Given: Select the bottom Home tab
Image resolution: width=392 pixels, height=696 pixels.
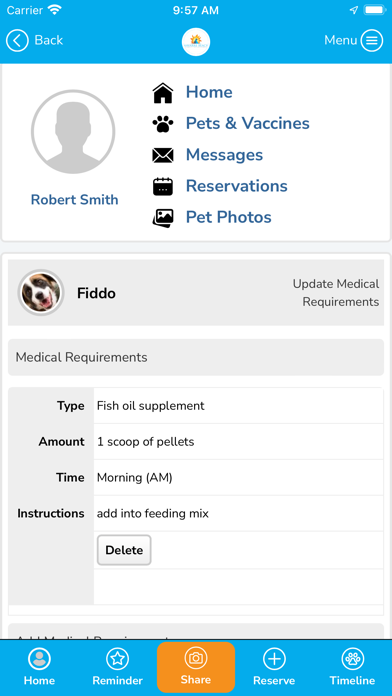Looking at the screenshot, I should click(39, 667).
